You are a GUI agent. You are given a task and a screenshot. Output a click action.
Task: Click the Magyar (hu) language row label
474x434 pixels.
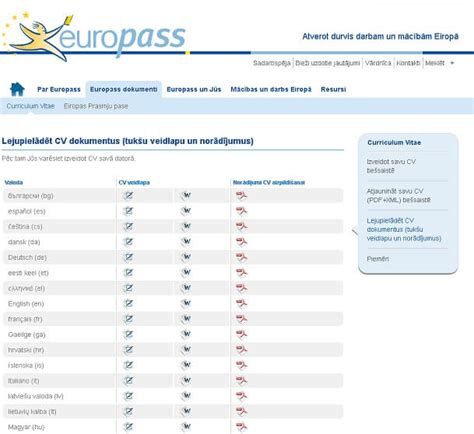[x=26, y=427]
